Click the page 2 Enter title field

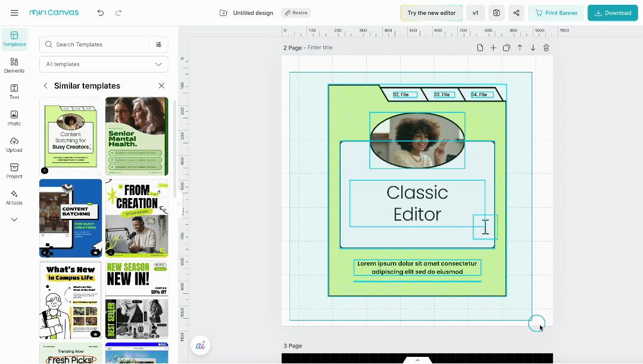click(x=320, y=48)
